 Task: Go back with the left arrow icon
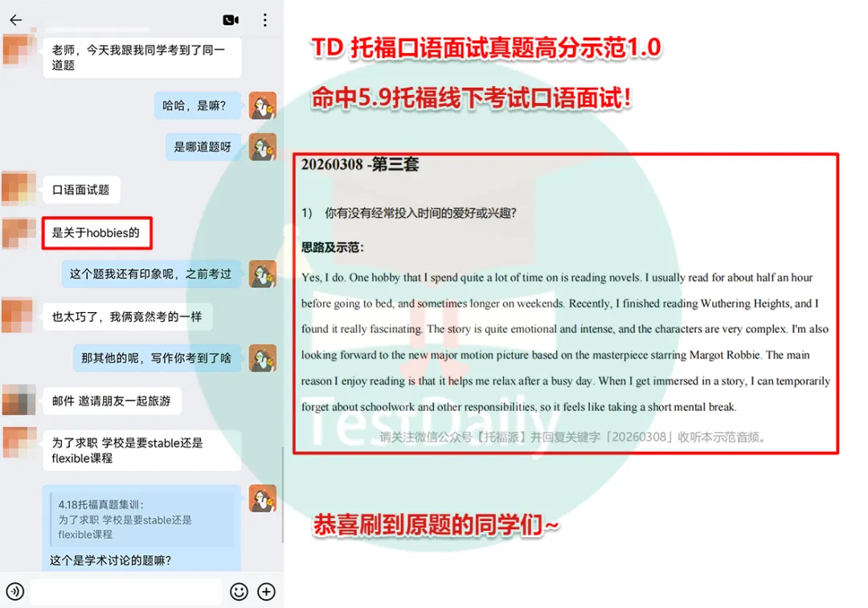(15, 20)
